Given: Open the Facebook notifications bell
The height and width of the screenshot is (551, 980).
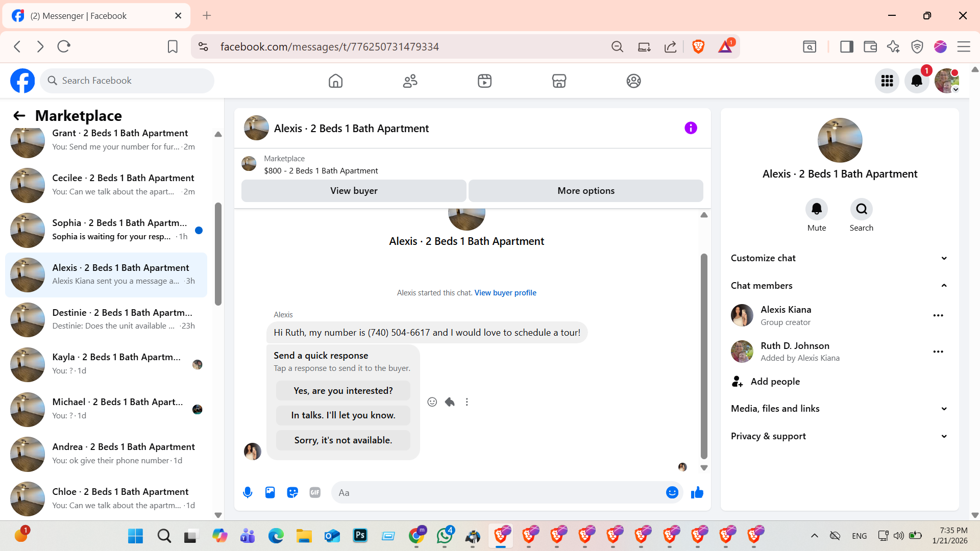Looking at the screenshot, I should click(916, 81).
